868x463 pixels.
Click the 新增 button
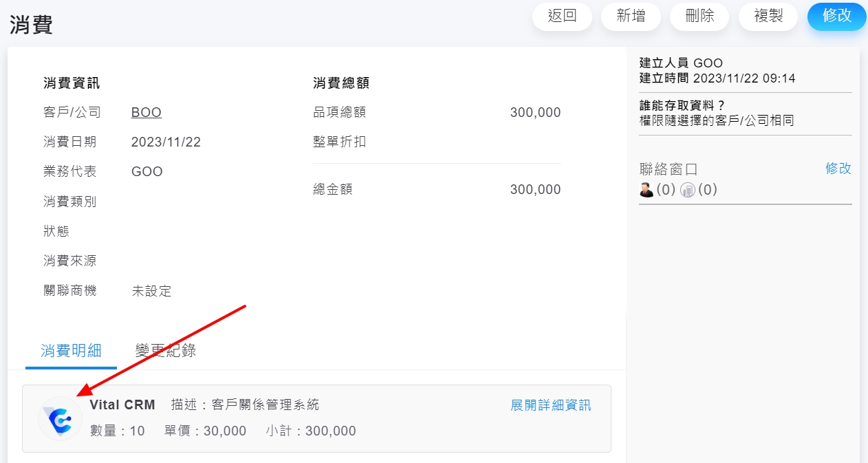click(x=631, y=17)
